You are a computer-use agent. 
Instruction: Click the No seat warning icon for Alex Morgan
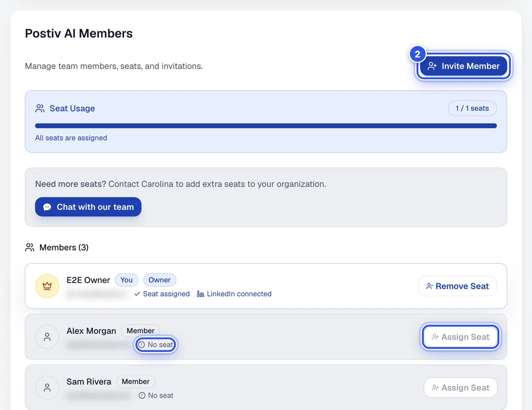point(141,345)
